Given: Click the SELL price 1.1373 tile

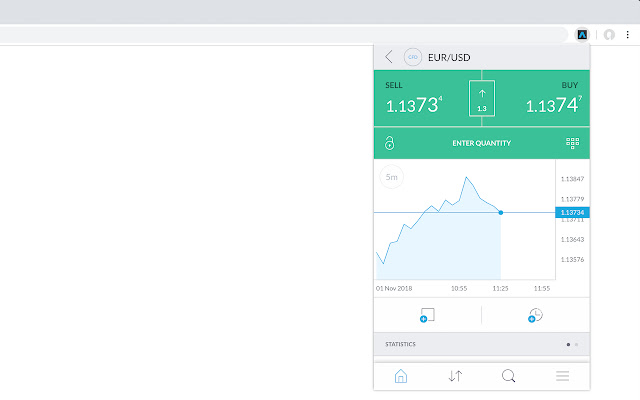Looking at the screenshot, I should point(420,98).
